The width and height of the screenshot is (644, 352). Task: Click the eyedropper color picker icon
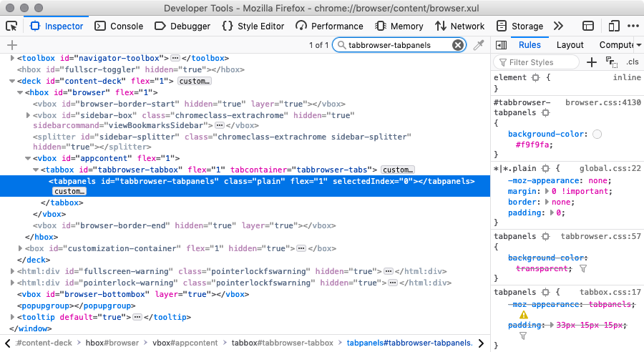click(x=479, y=45)
